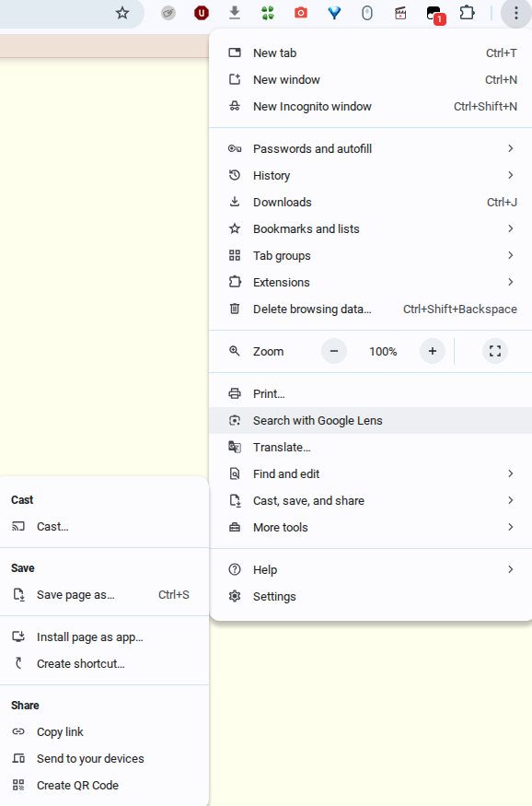532x806 pixels.
Task: Open the blue funnel extension icon
Action: click(334, 13)
